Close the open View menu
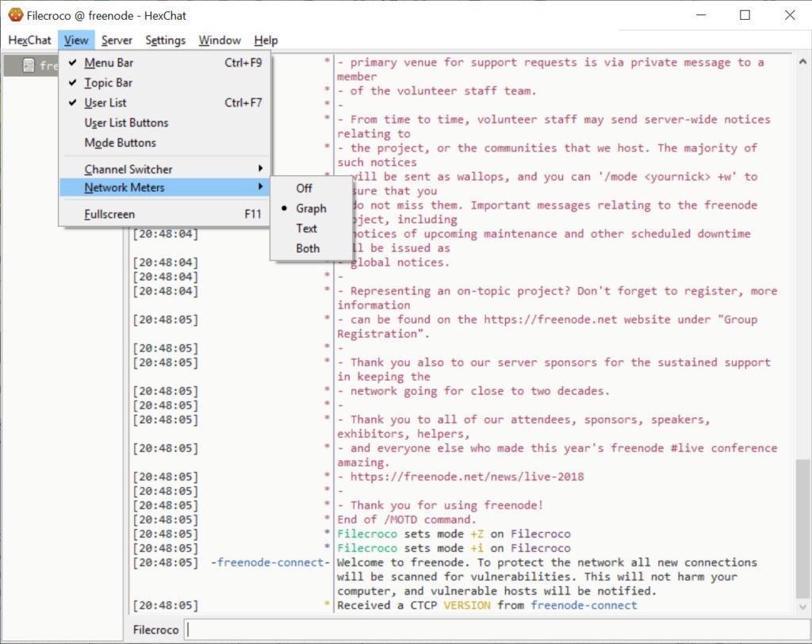The width and height of the screenshot is (812, 644). 76,40
